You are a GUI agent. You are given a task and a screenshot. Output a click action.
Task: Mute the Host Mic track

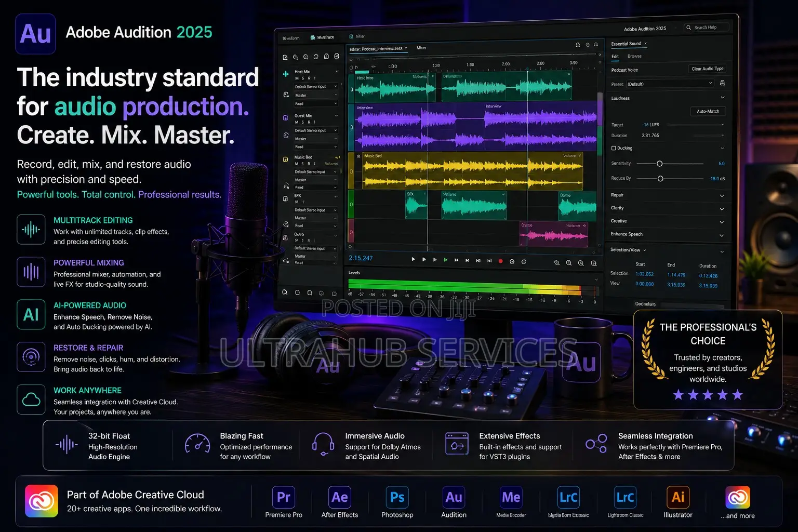[x=297, y=78]
